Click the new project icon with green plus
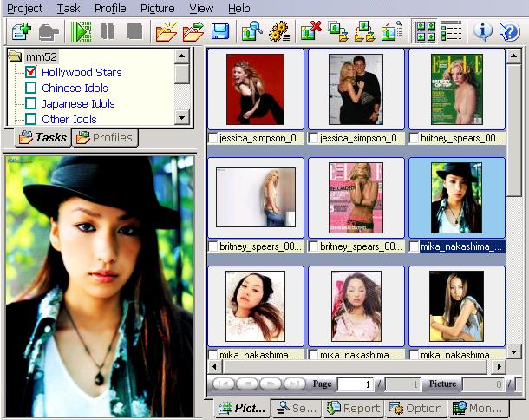The image size is (529, 420). [x=22, y=31]
